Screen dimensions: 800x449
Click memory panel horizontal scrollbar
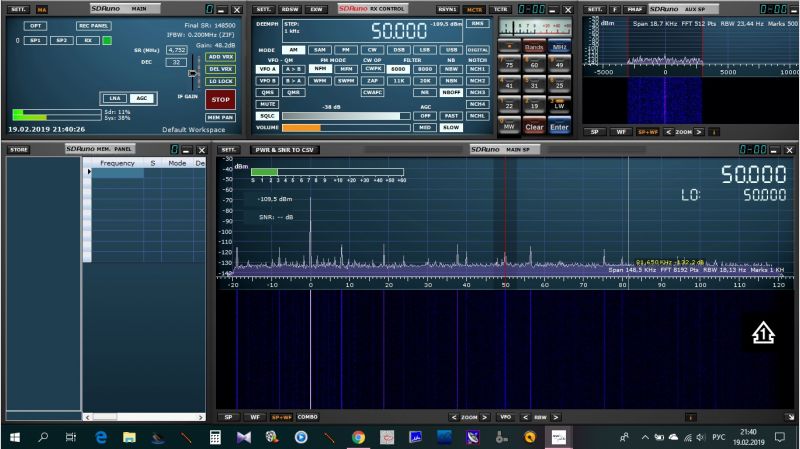pos(144,417)
